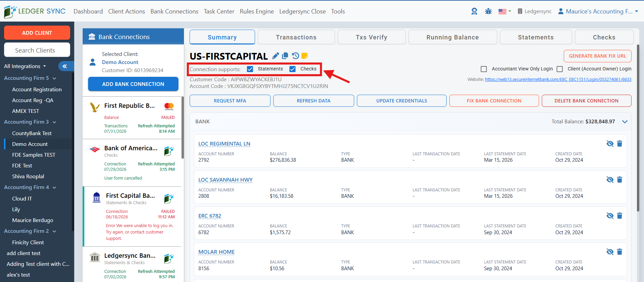The image size is (644, 282).
Task: Open the history icon beside US-FIRSTCAPITAL
Action: tap(295, 56)
